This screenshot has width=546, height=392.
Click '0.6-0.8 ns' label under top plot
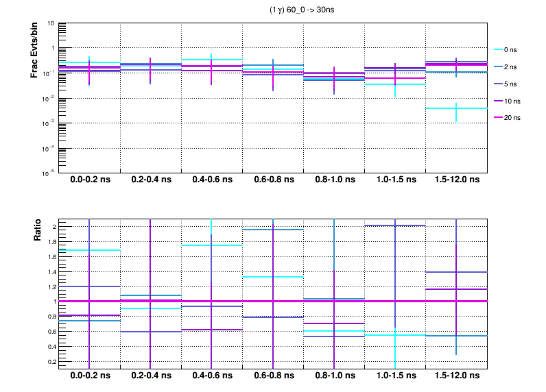273,180
